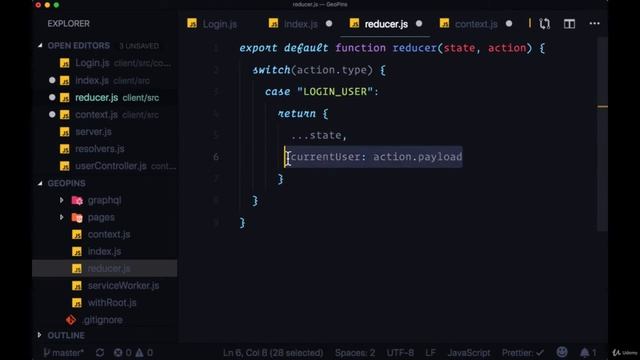Image resolution: width=640 pixels, height=360 pixels.
Task: Click the ...state, line in editor
Action: tap(319, 135)
